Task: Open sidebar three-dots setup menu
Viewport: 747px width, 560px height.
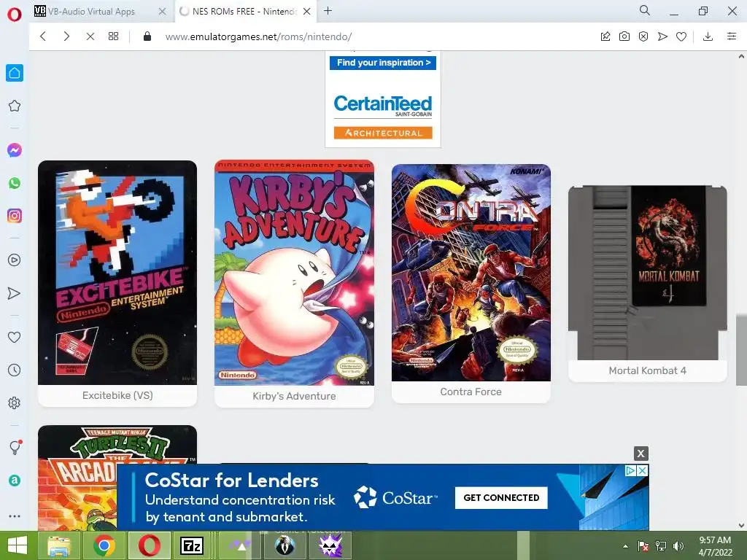Action: [15, 516]
